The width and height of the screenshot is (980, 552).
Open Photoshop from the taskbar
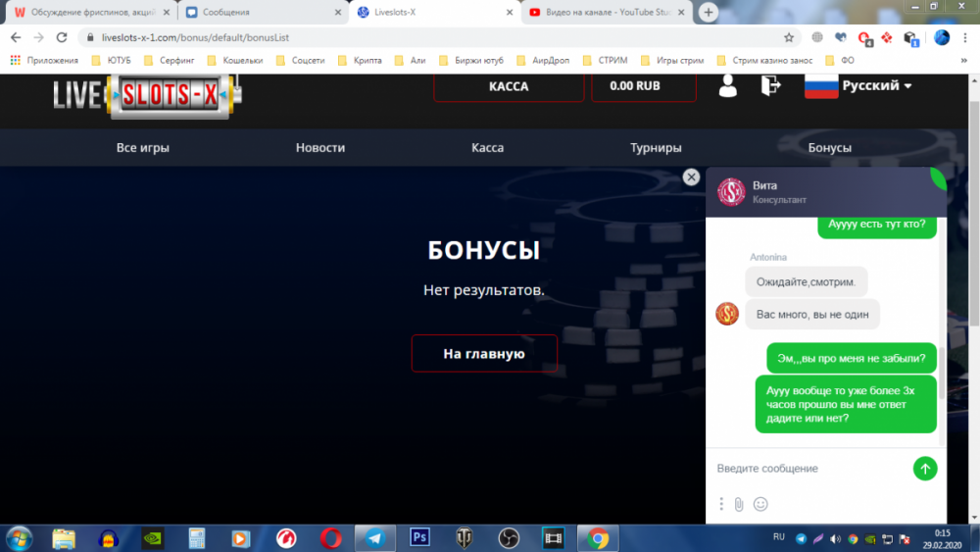419,537
